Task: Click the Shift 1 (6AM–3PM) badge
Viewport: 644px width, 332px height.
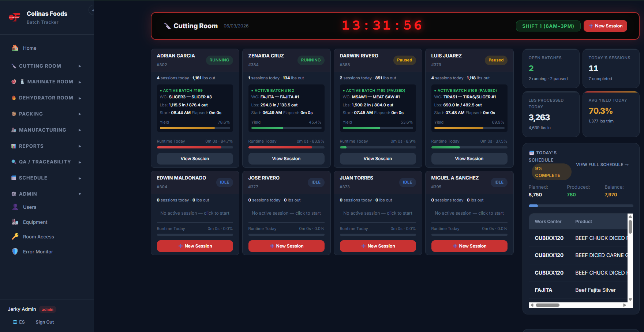Action: click(x=548, y=26)
